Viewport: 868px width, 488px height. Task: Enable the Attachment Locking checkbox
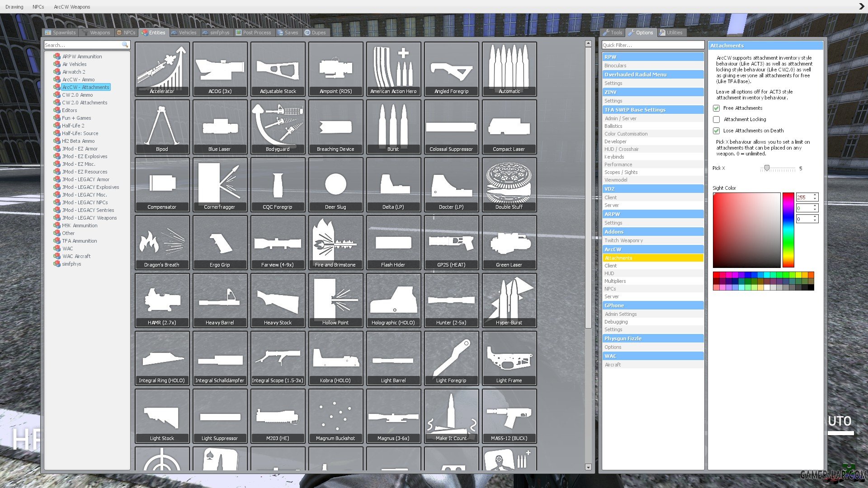pos(716,120)
